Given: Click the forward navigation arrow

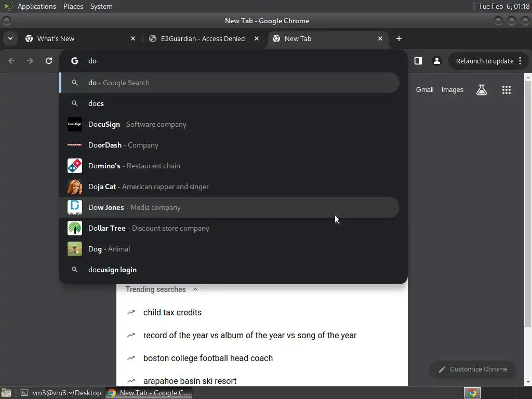Looking at the screenshot, I should click(x=30, y=61).
